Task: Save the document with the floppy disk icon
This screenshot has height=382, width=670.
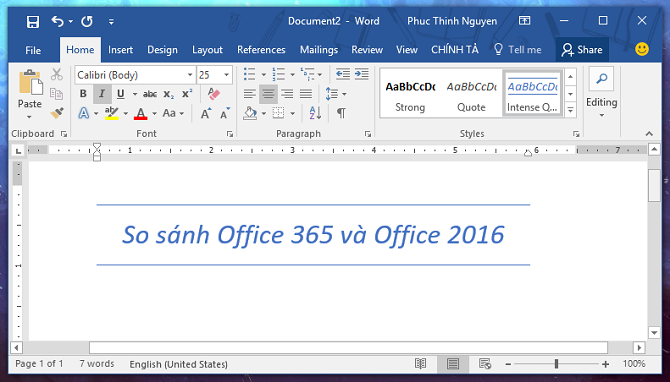Action: pyautogui.click(x=33, y=21)
